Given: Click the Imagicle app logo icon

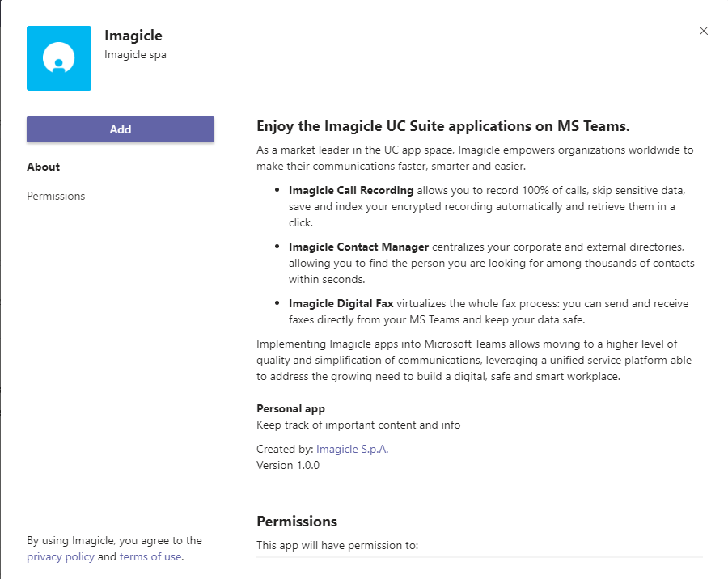Looking at the screenshot, I should click(x=59, y=58).
